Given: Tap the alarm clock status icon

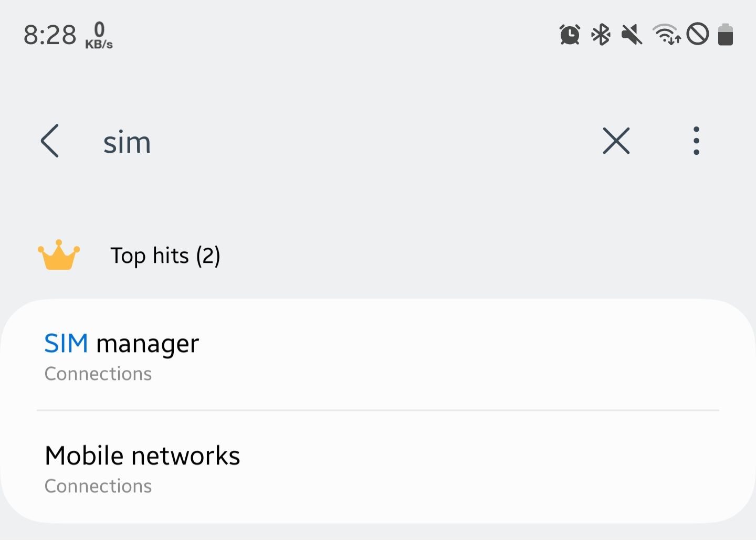Looking at the screenshot, I should 570,35.
